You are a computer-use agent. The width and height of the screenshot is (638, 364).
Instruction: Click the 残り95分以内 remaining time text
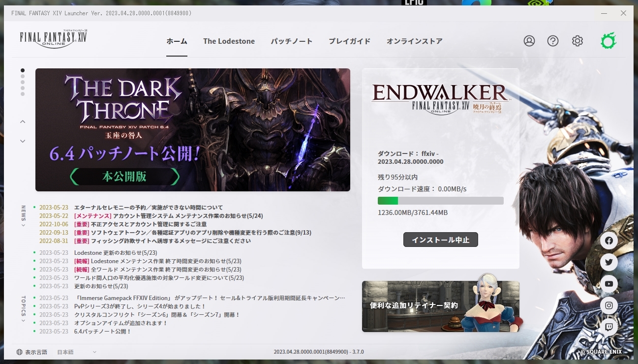397,177
